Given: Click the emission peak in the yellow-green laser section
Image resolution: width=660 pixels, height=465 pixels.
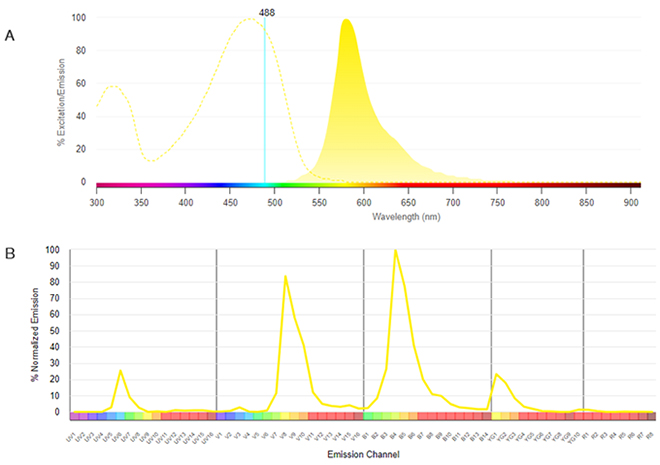Looking at the screenshot, I should [x=496, y=374].
